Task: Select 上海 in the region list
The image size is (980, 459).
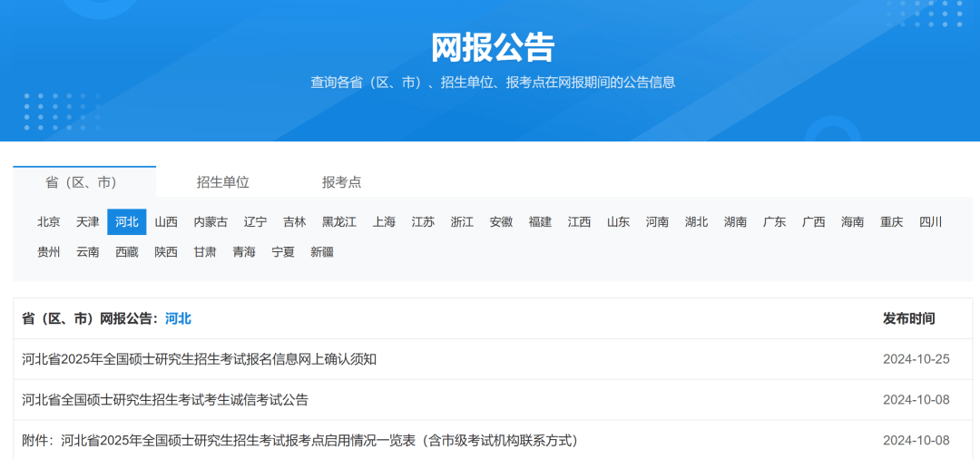Action: click(x=384, y=221)
